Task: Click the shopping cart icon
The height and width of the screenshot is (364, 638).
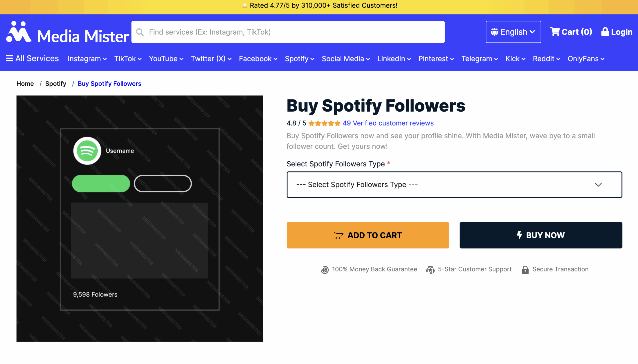Action: click(555, 32)
